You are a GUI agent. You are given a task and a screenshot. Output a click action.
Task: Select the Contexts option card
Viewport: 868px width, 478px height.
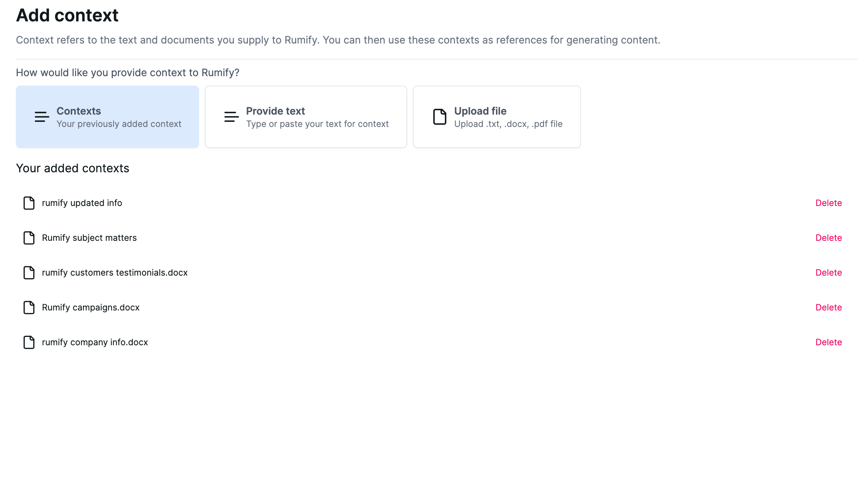tap(107, 117)
